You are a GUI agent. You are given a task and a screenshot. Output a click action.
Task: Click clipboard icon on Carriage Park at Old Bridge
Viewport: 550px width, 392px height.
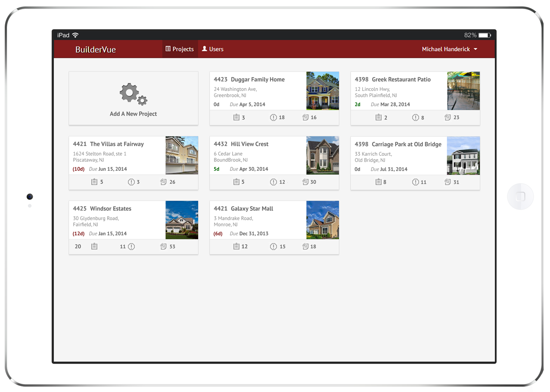point(378,182)
